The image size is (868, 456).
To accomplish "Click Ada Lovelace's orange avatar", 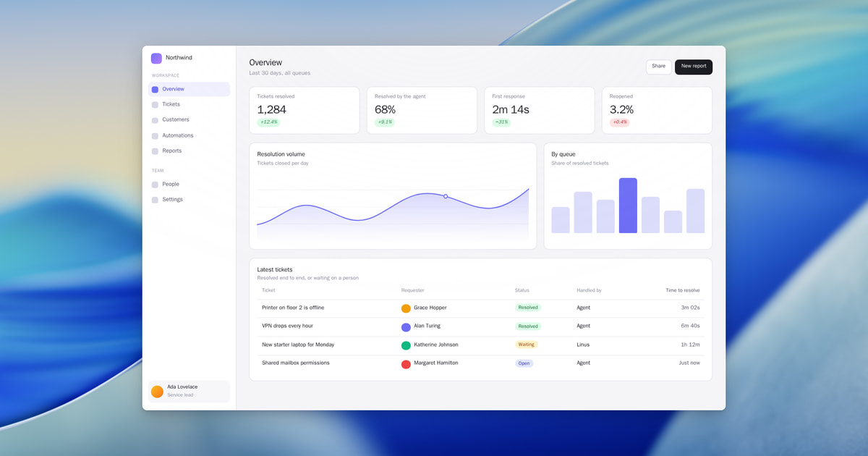I will (x=157, y=392).
